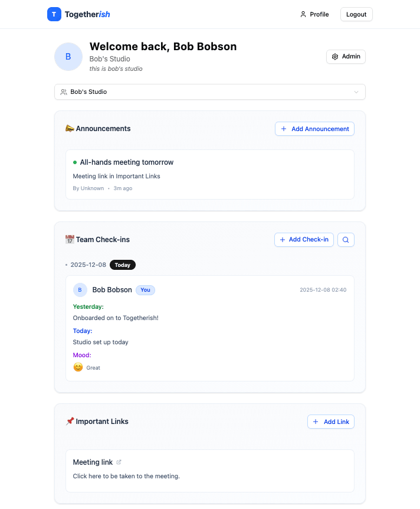Click the chevron in the studio selector
Screen dimensions: 420x509
(356, 92)
